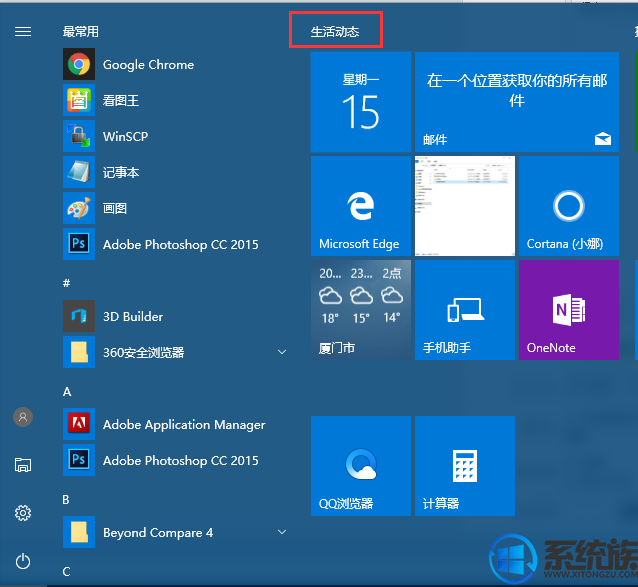The image size is (638, 587).
Task: Open the 看图王 image viewer app
Action: coord(176,100)
